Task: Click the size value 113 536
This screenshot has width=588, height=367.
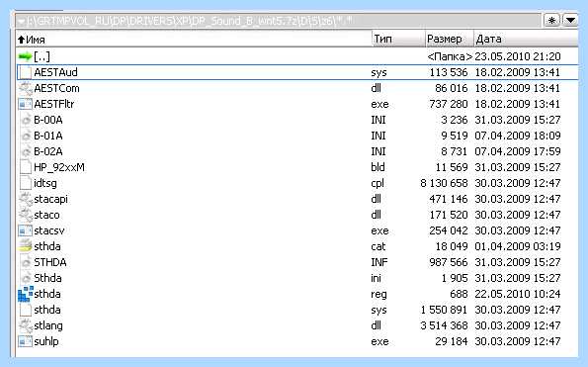Action: 449,72
